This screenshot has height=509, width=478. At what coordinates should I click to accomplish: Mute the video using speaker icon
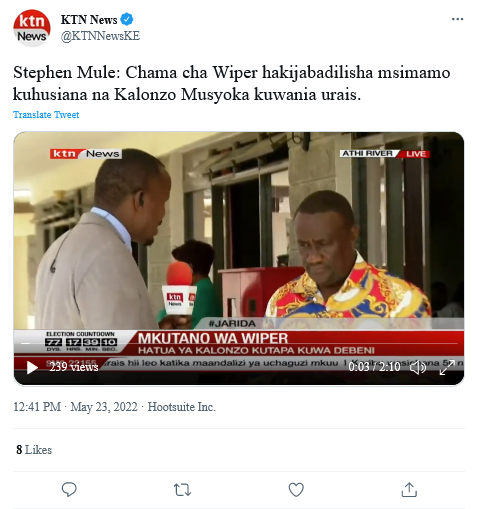[418, 367]
